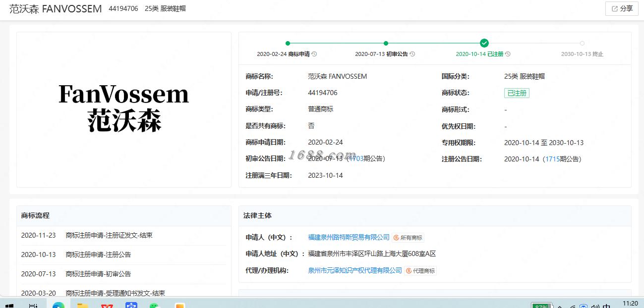Click the 2020-02-24 商标申请 timeline label
This screenshot has width=644, height=308.
tap(283, 54)
